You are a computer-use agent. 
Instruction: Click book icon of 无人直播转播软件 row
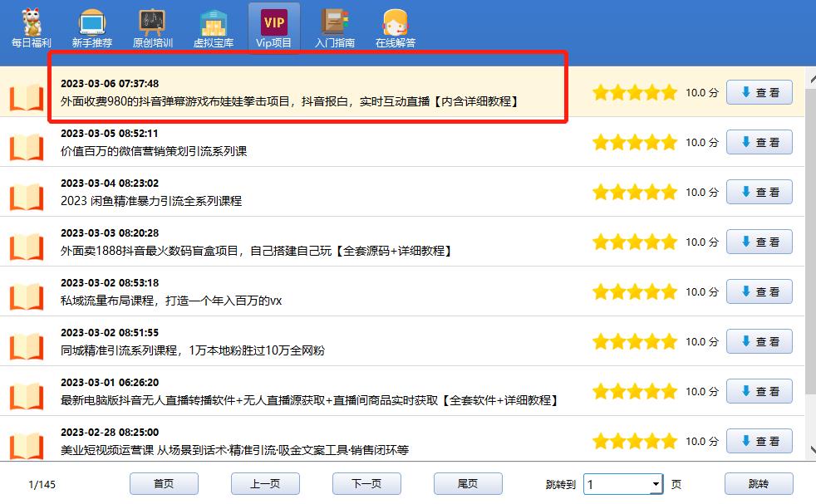click(27, 396)
